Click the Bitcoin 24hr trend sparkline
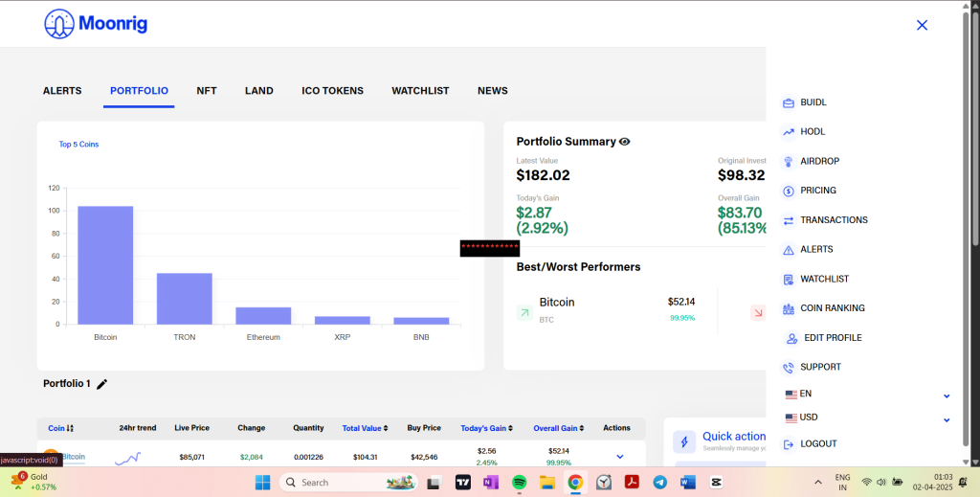The image size is (980, 497). 128,459
